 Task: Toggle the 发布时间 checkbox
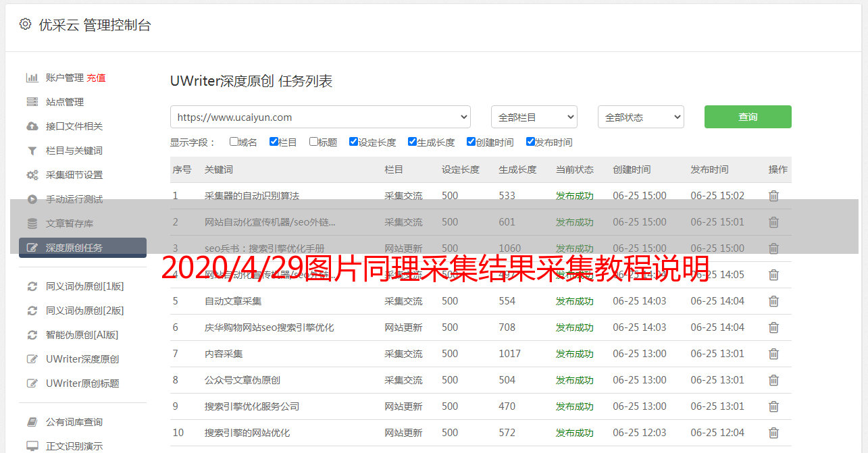click(530, 142)
